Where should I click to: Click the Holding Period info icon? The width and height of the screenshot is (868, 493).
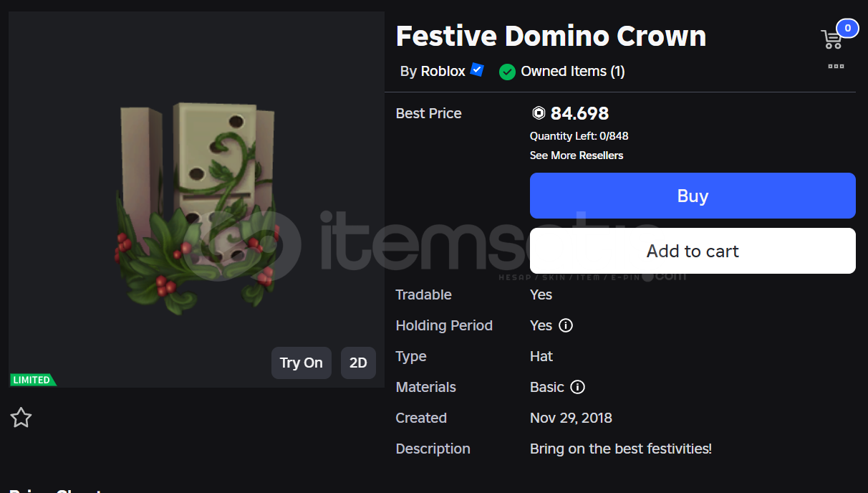[566, 325]
